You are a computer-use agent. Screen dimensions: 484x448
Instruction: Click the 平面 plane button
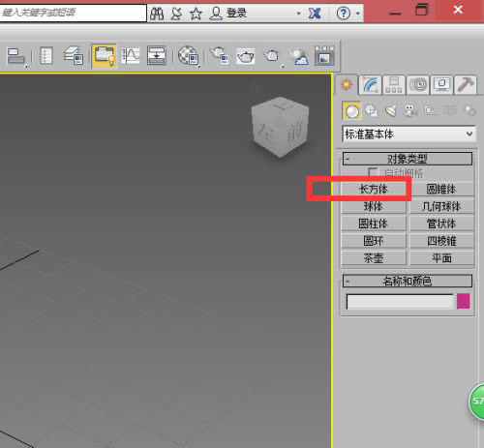coord(441,258)
